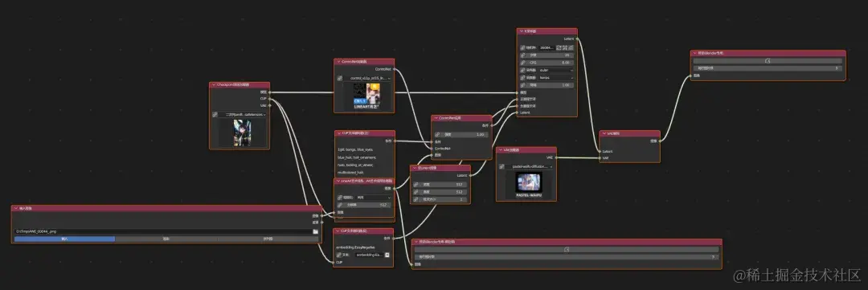Collapse the VAE loader node header arrow

(x=500, y=150)
